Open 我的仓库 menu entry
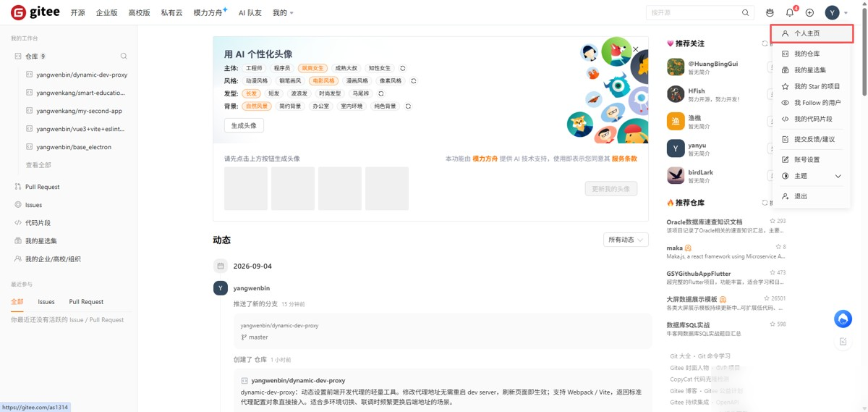Viewport: 868px width, 412px height. click(x=811, y=54)
